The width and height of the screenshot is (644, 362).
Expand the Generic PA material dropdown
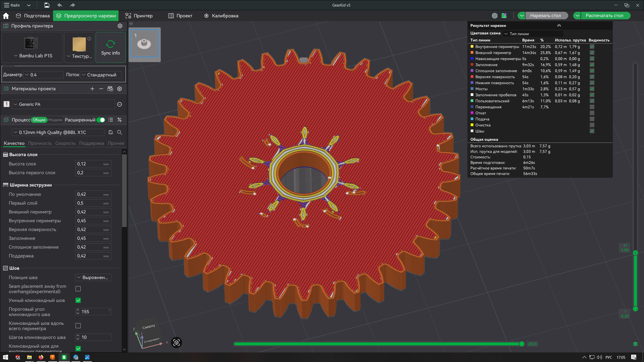click(63, 104)
